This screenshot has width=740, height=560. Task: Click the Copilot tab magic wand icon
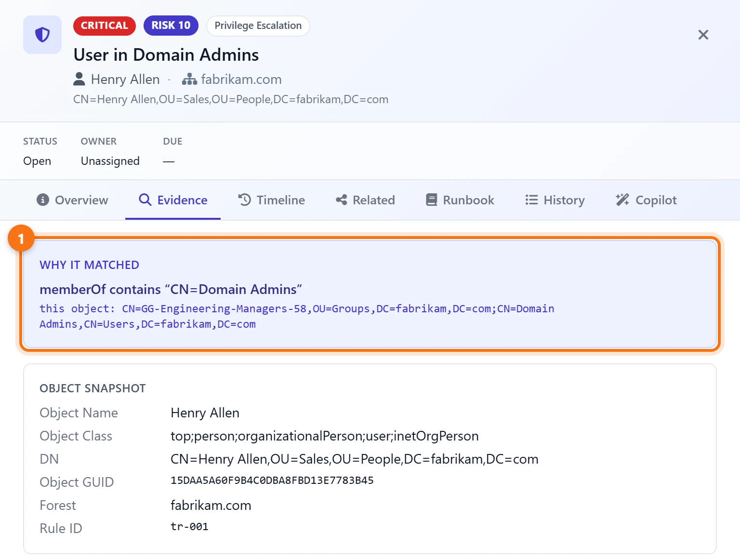click(x=622, y=200)
